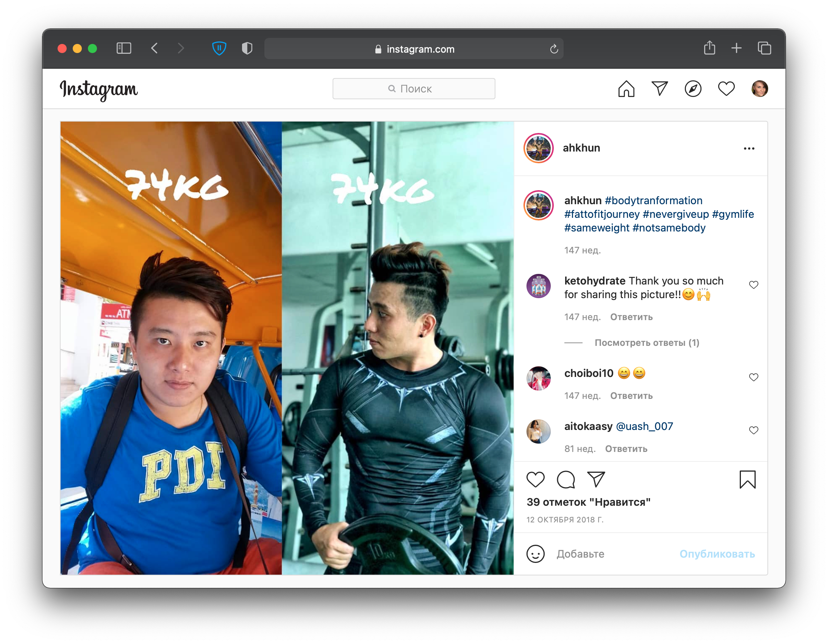The image size is (828, 644).
Task: Open the #nevergiveup hashtag
Action: click(x=676, y=214)
